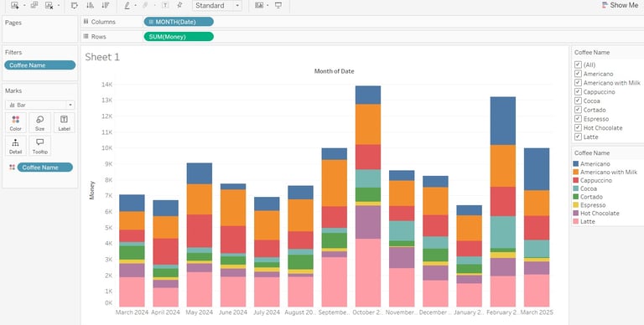The width and height of the screenshot is (644, 325).
Task: Click the Presentation Mode icon
Action: coord(278,5)
